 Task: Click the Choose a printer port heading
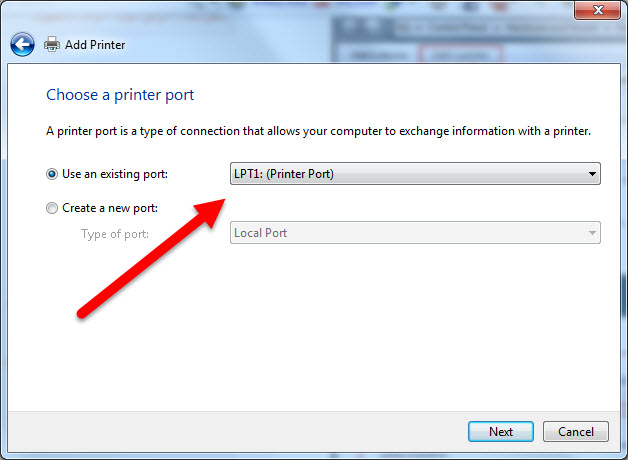[120, 95]
